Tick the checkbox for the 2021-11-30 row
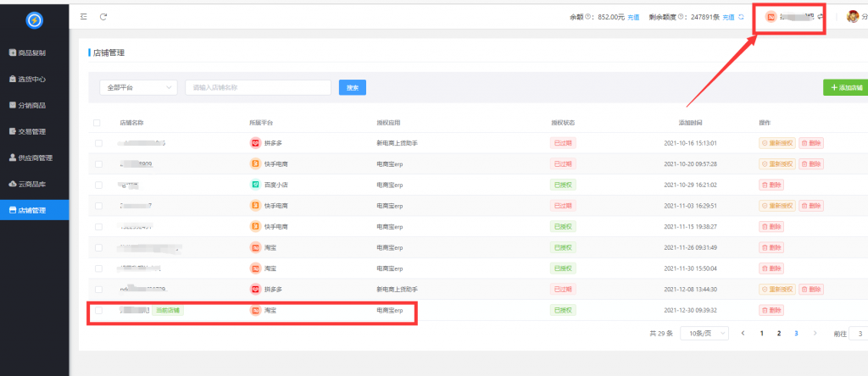This screenshot has width=868, height=376. pyautogui.click(x=98, y=268)
